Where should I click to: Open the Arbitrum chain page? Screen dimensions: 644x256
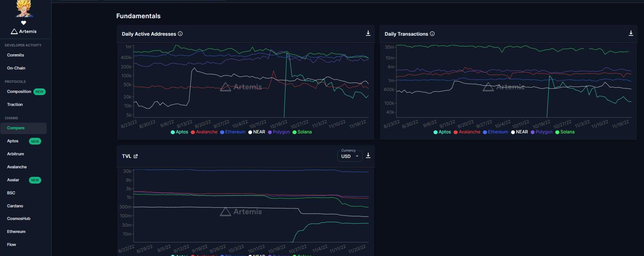(16, 154)
